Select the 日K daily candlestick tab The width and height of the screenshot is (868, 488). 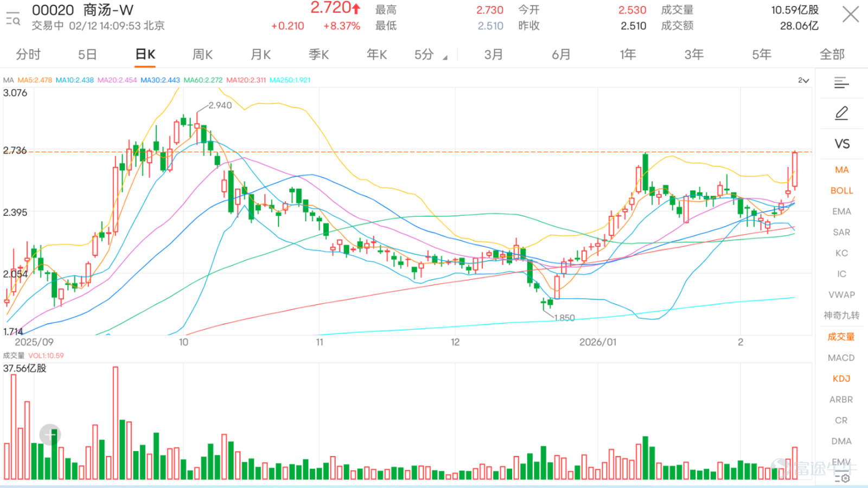pyautogui.click(x=145, y=54)
